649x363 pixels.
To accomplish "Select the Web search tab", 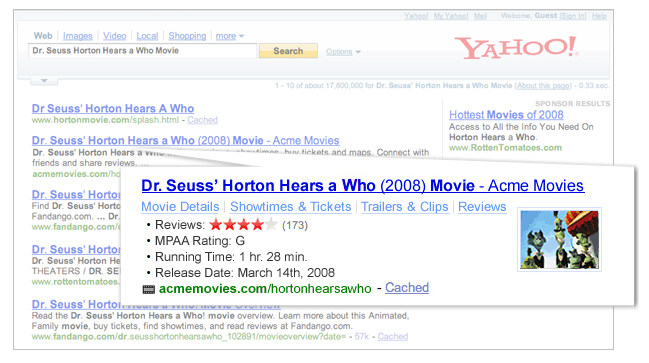I will pyautogui.click(x=43, y=36).
